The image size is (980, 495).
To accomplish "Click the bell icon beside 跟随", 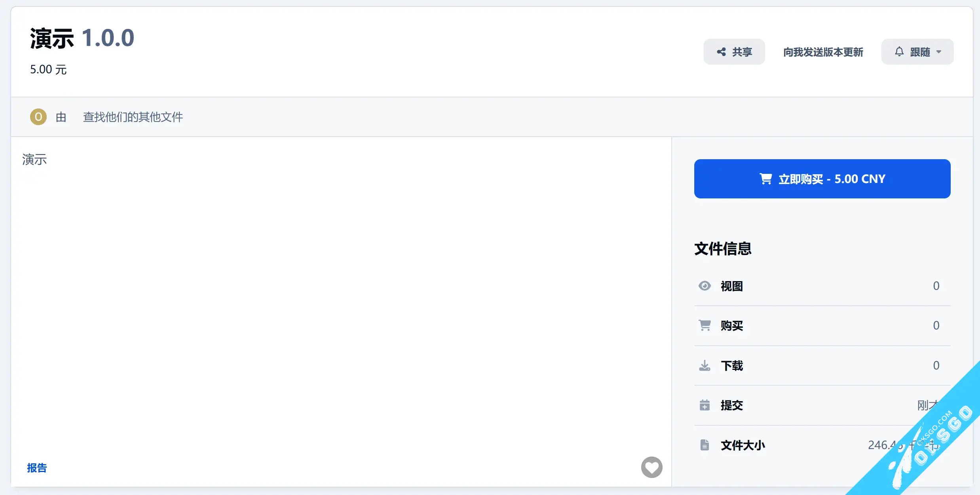I will [899, 51].
